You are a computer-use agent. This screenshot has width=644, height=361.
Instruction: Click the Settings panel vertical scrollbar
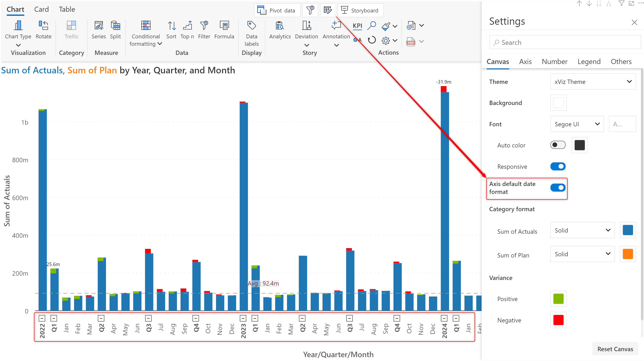coord(642,195)
